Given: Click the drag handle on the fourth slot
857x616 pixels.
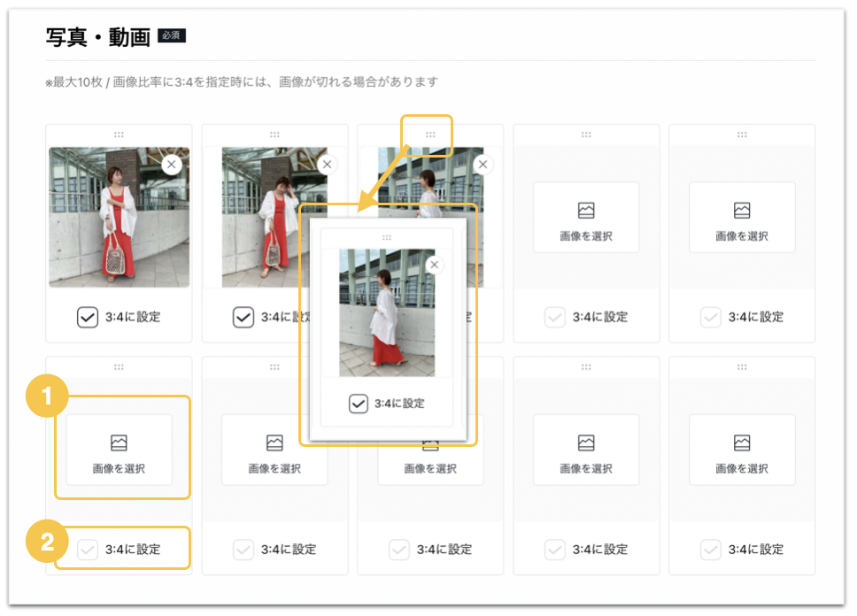Looking at the screenshot, I should tap(586, 135).
